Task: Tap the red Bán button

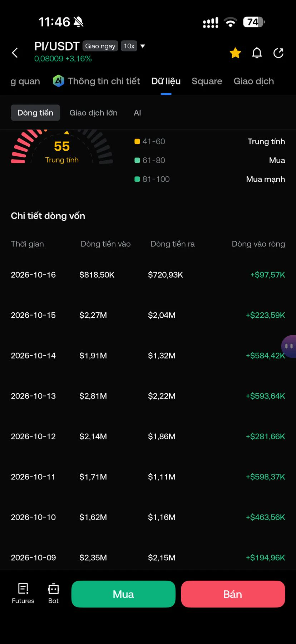Action: pos(233,594)
